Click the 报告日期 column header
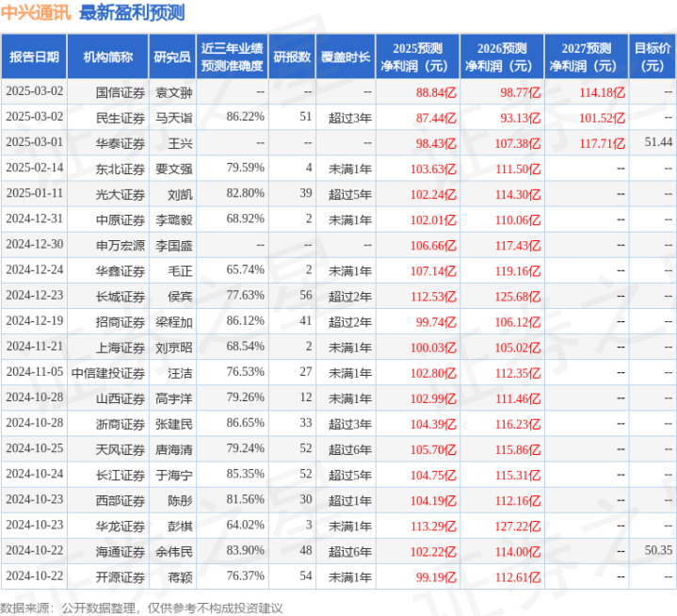This screenshot has height=616, width=677. pos(34,57)
